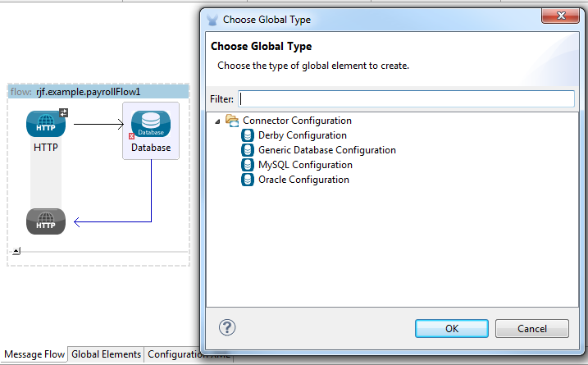Click the Oracle Configuration database icon

coord(248,180)
